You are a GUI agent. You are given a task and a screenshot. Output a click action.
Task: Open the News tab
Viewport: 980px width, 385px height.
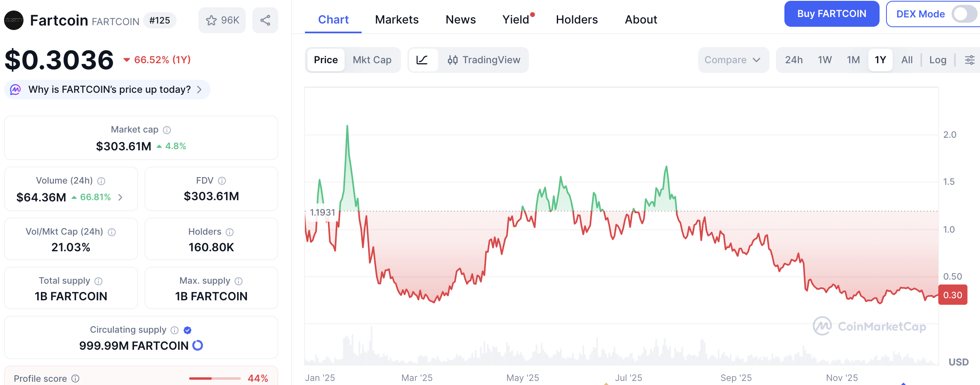[461, 19]
